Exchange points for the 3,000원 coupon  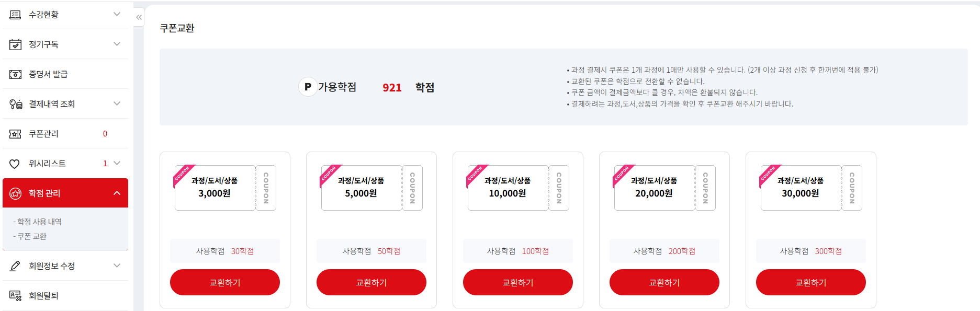pos(225,282)
